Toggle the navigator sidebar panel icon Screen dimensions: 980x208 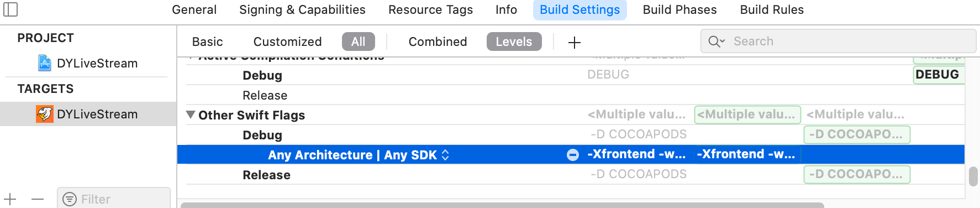pyautogui.click(x=10, y=9)
